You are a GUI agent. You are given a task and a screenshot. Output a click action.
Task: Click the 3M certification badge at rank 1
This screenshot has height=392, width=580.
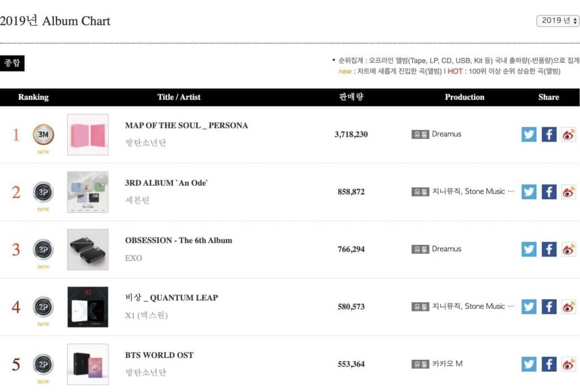tap(44, 134)
